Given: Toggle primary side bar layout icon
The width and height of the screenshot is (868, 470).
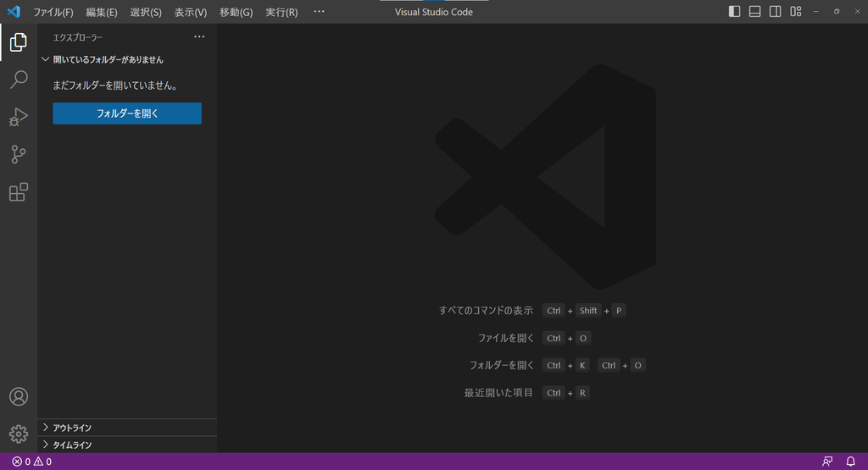Looking at the screenshot, I should coord(734,12).
